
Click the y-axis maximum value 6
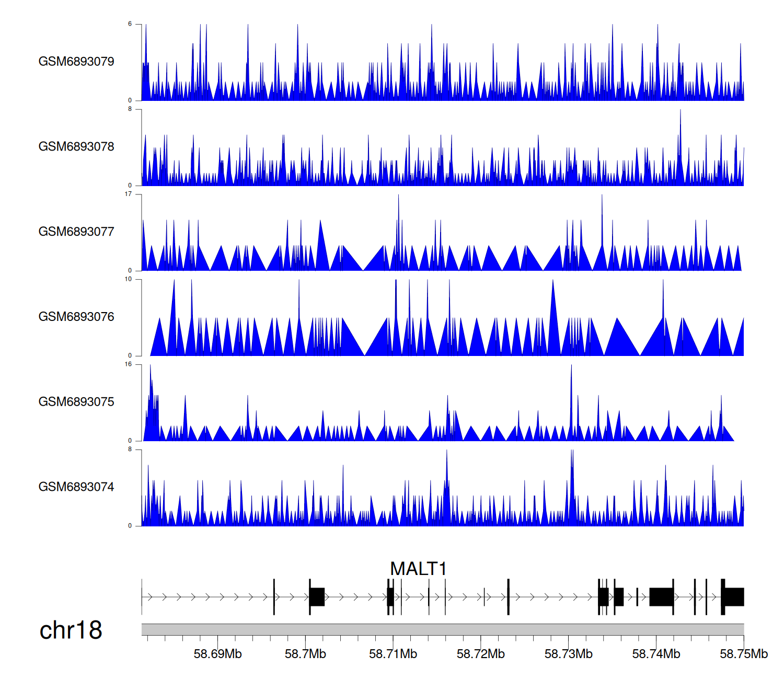pyautogui.click(x=130, y=24)
